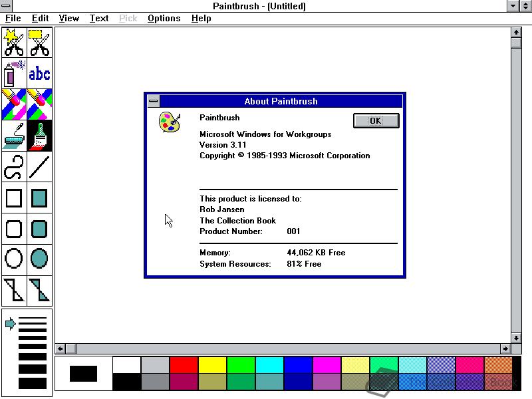Click the About Paintbrush title bar
The width and height of the screenshot is (532, 399).
pos(281,101)
